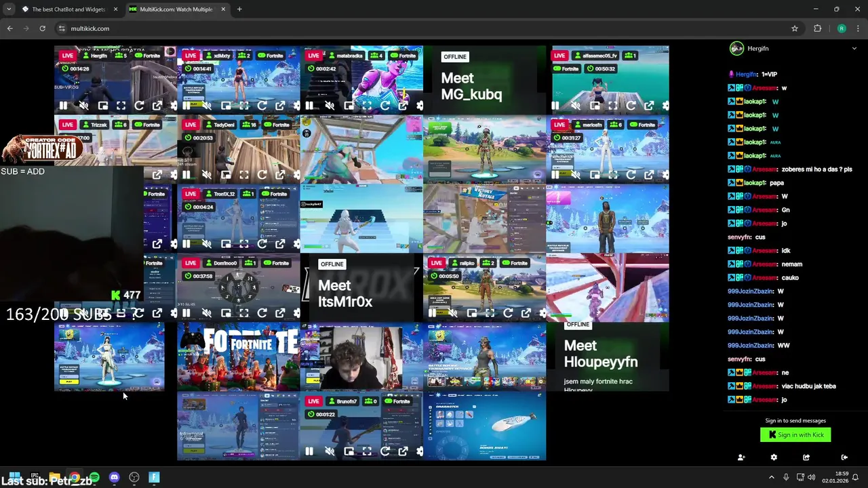This screenshot has width=868, height=488.
Task: Open matabradka stream settings gear
Action: pos(420,106)
